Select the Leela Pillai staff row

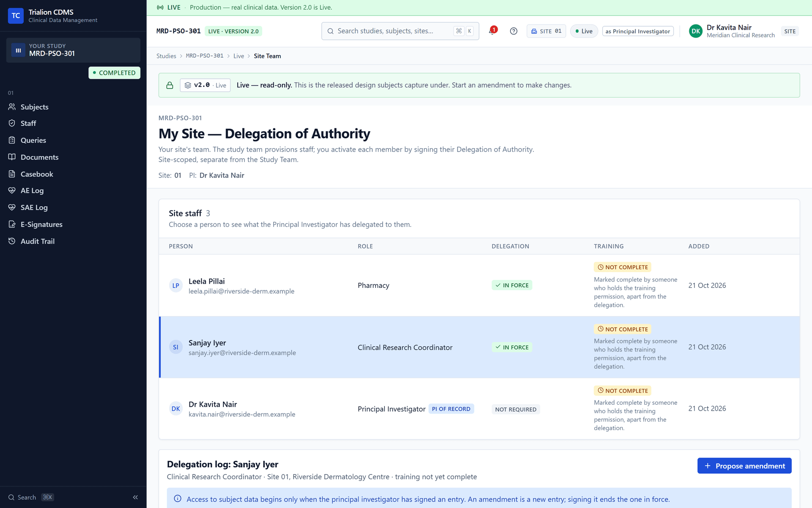pyautogui.click(x=479, y=285)
